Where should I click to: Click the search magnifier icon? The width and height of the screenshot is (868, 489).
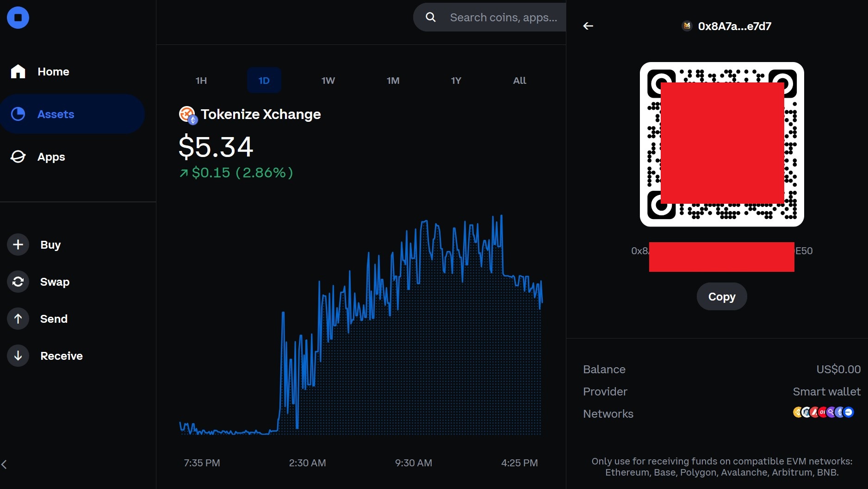[x=431, y=17]
